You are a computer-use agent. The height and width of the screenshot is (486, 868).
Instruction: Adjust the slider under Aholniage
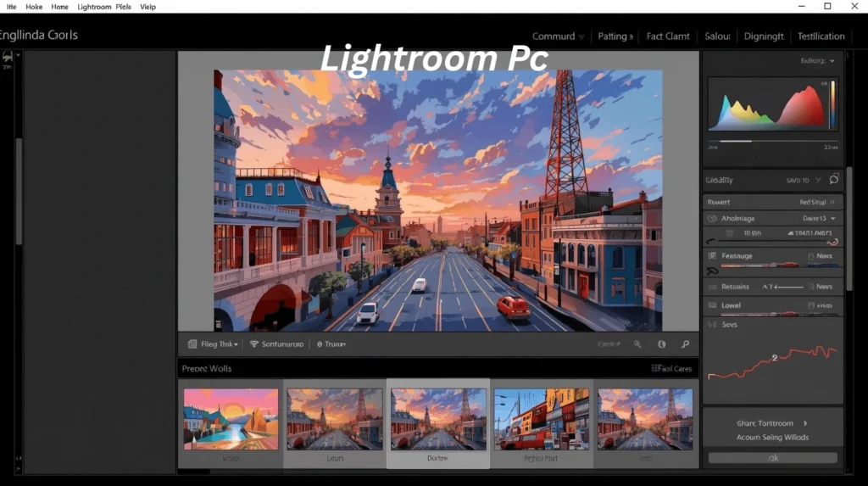click(x=772, y=242)
